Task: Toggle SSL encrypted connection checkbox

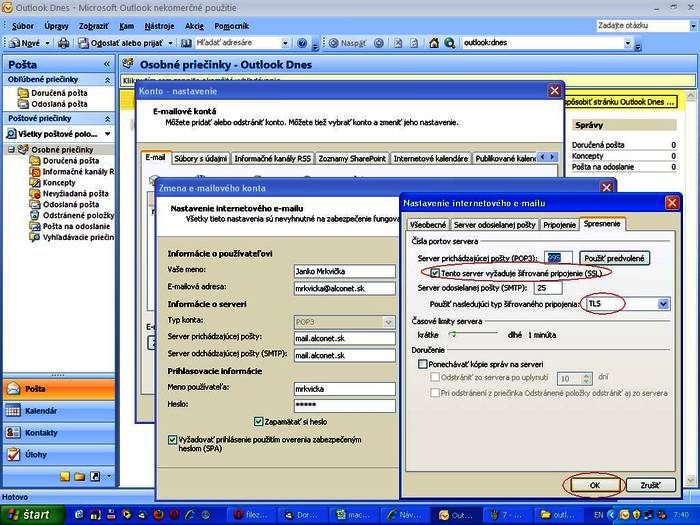Action: [x=435, y=273]
